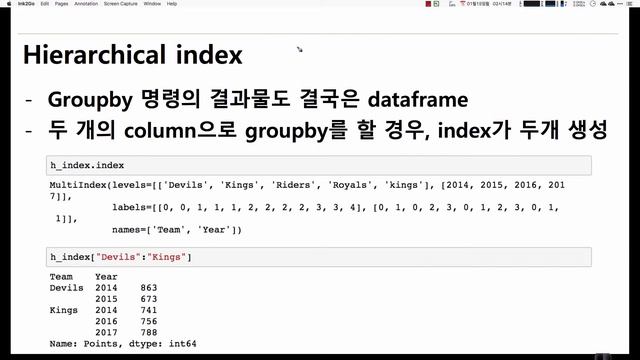Click the h_index["Devils":"Kings"] code cell
Screen dimensions: 640x360
319,257
